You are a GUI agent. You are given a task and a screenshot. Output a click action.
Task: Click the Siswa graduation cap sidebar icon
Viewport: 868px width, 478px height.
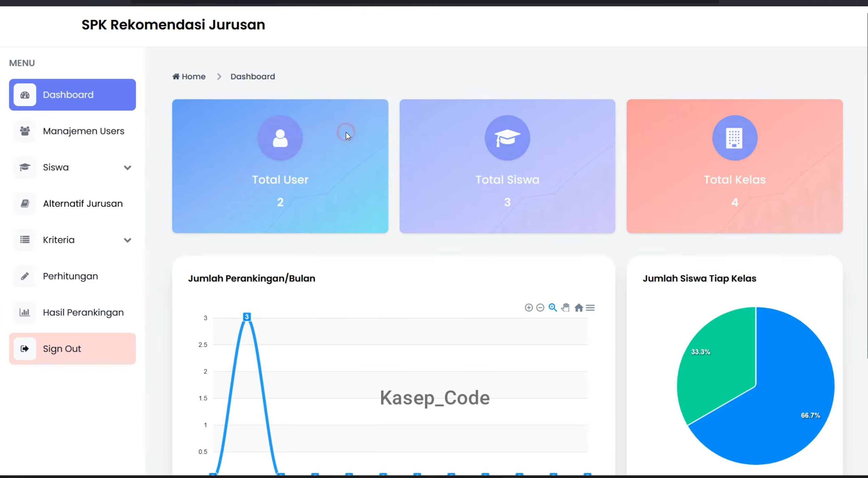tap(25, 167)
